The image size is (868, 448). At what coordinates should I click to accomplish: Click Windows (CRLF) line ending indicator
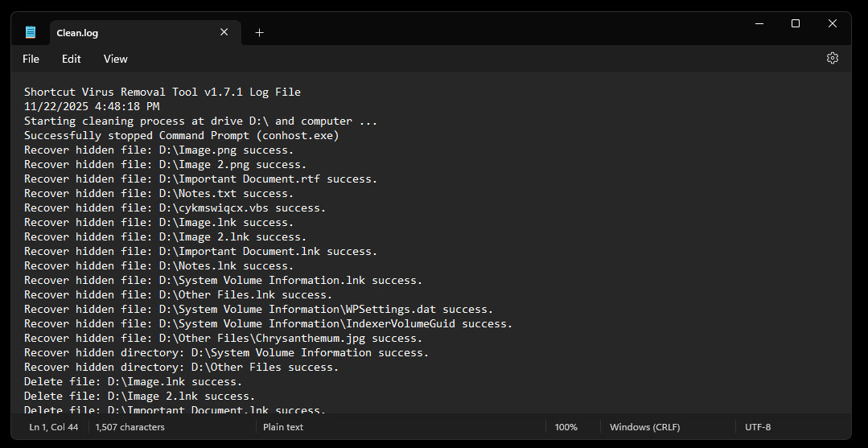pos(644,427)
